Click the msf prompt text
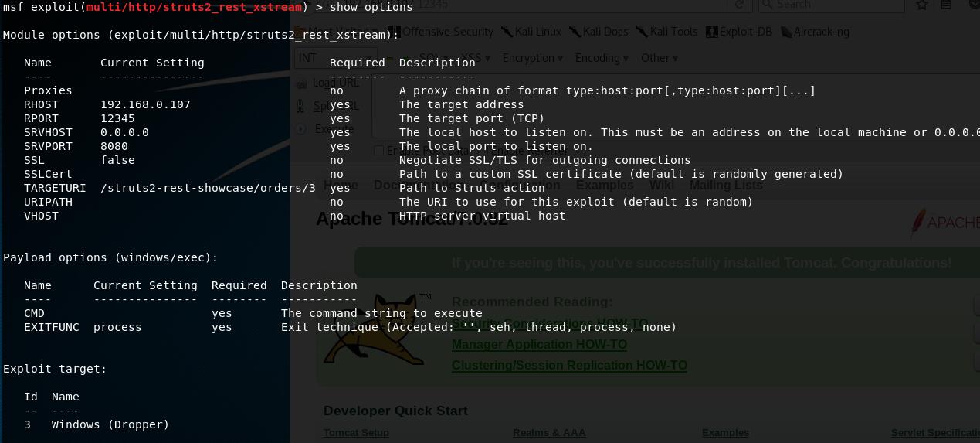 (x=13, y=7)
